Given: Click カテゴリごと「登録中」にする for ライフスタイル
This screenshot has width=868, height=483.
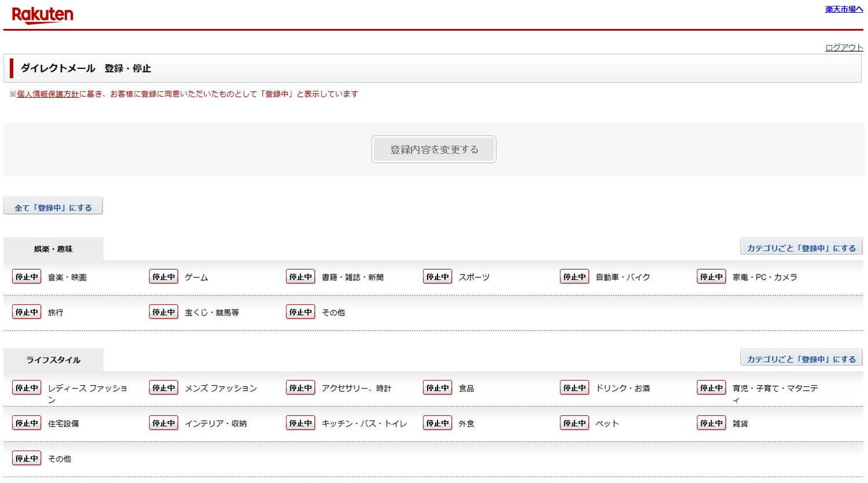Looking at the screenshot, I should pyautogui.click(x=801, y=358).
